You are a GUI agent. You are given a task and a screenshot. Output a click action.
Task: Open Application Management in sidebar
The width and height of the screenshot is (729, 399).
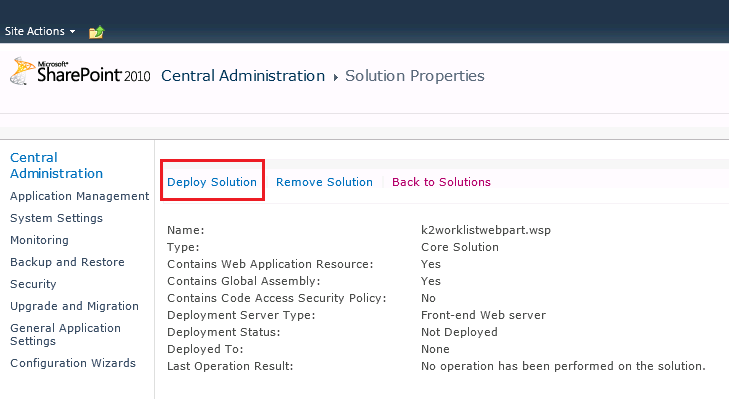(80, 196)
